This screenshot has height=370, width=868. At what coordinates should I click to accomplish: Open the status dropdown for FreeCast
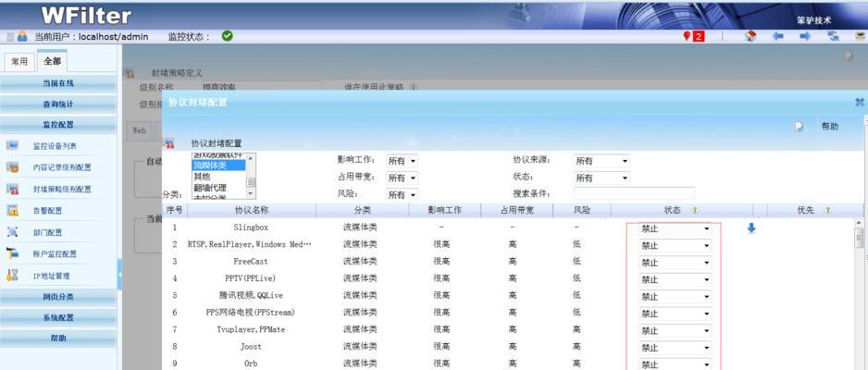pos(676,263)
